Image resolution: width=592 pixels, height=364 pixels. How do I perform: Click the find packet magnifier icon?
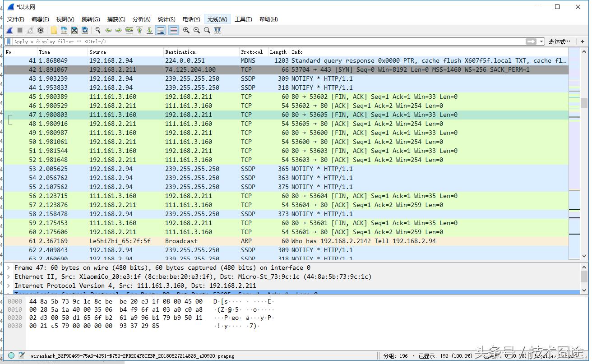(97, 30)
